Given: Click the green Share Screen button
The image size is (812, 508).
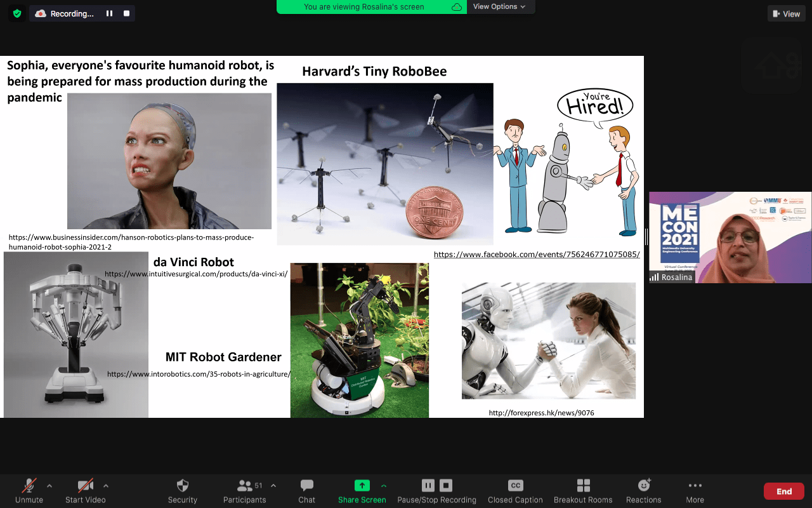Looking at the screenshot, I should (362, 491).
